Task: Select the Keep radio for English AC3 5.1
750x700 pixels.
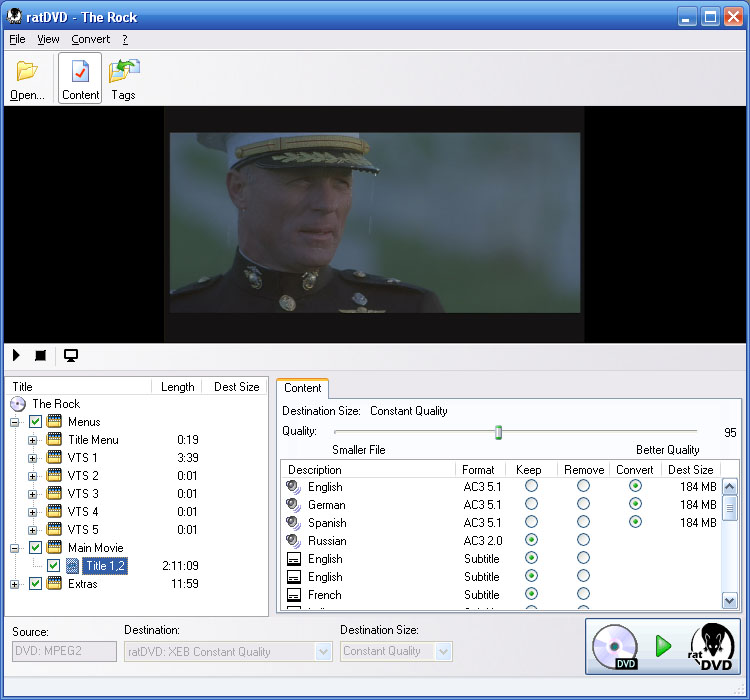Action: coord(531,487)
